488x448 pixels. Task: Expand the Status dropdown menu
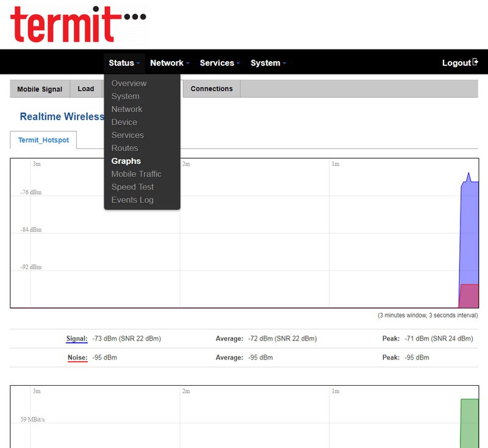point(124,63)
